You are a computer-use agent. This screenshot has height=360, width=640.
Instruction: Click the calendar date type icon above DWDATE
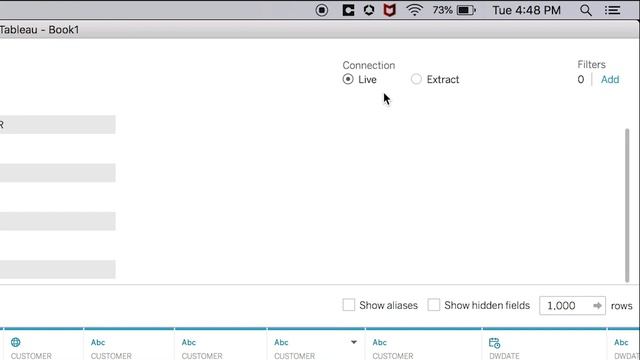pos(494,343)
